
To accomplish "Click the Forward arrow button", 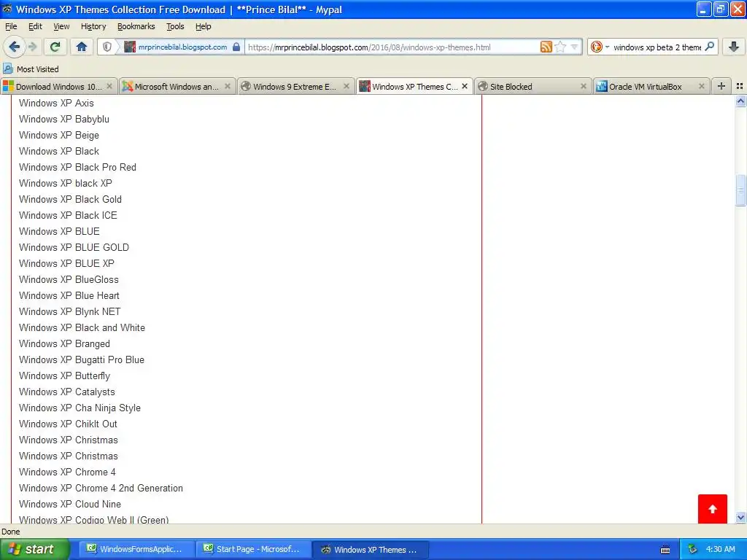I will click(x=32, y=47).
